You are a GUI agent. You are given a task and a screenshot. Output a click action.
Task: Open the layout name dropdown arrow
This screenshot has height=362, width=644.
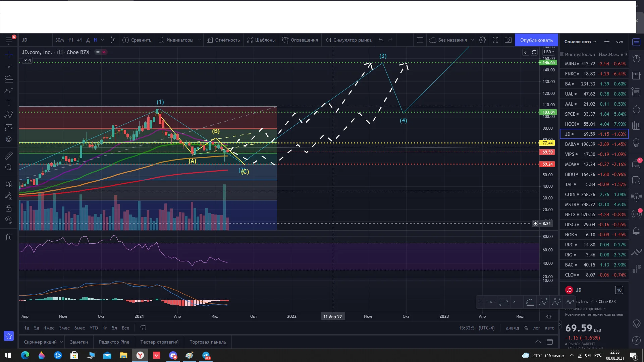pyautogui.click(x=472, y=40)
